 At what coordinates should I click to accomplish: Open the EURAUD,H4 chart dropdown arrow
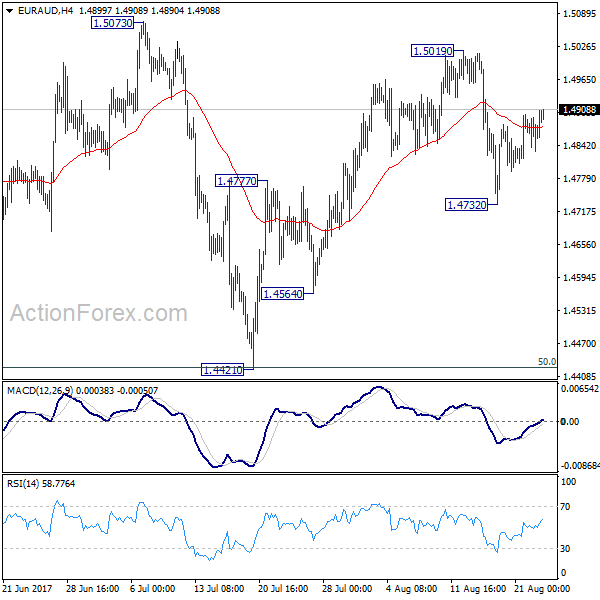10,11
